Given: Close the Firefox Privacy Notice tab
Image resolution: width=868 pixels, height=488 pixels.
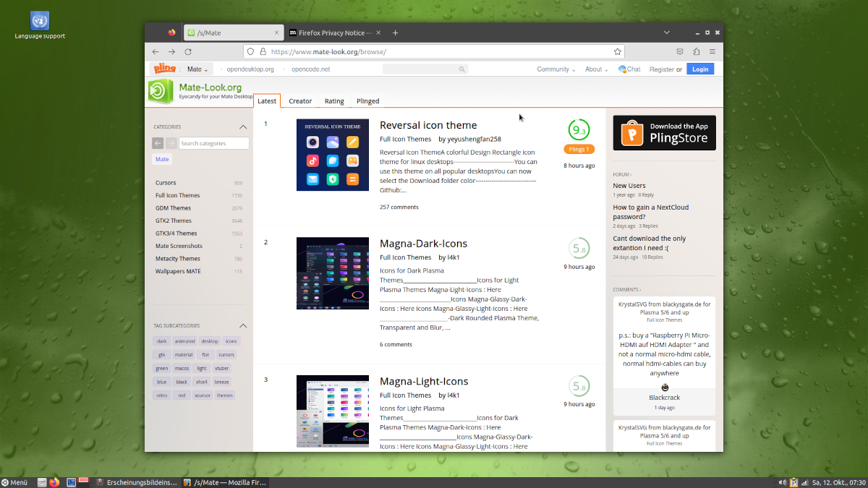Looking at the screenshot, I should click(378, 33).
